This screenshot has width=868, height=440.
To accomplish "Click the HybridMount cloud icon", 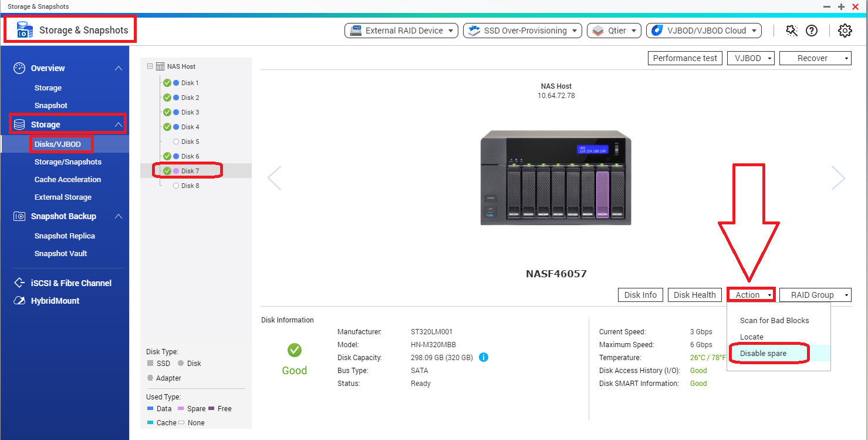I will pyautogui.click(x=19, y=301).
